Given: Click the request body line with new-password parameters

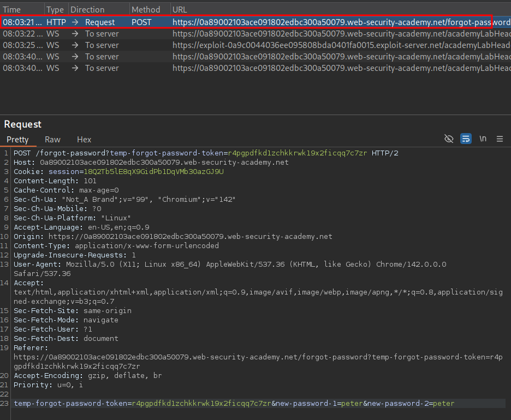Looking at the screenshot, I should (234, 404).
